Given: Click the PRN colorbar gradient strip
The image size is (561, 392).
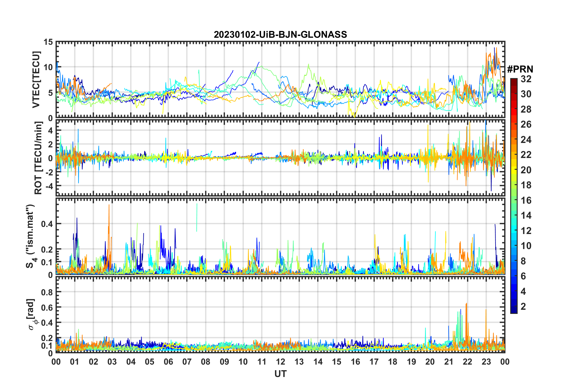Looking at the screenshot, I should pyautogui.click(x=514, y=196).
